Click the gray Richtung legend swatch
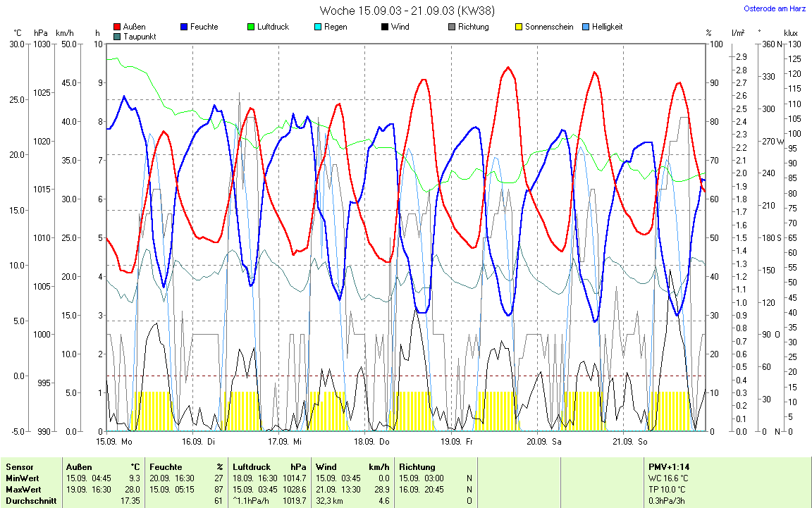 451,27
